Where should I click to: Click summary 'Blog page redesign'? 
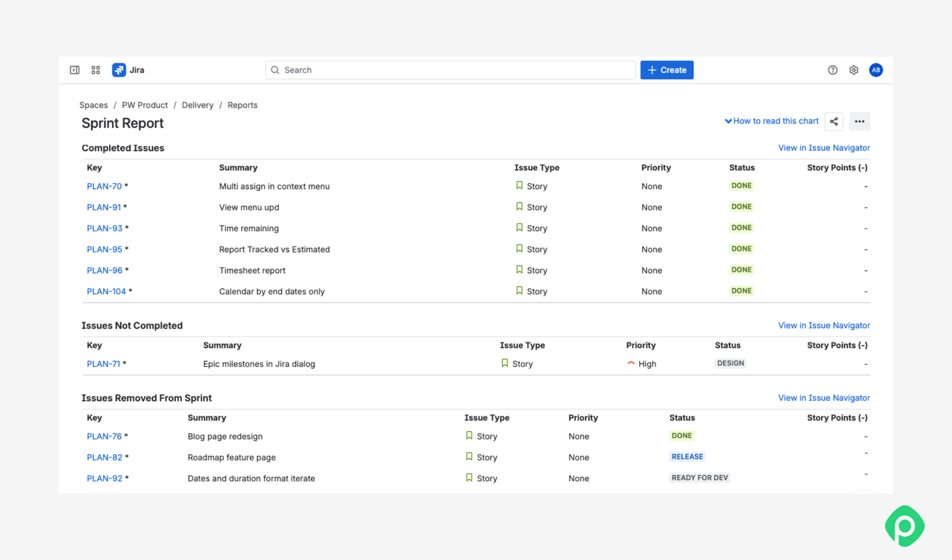pyautogui.click(x=225, y=436)
